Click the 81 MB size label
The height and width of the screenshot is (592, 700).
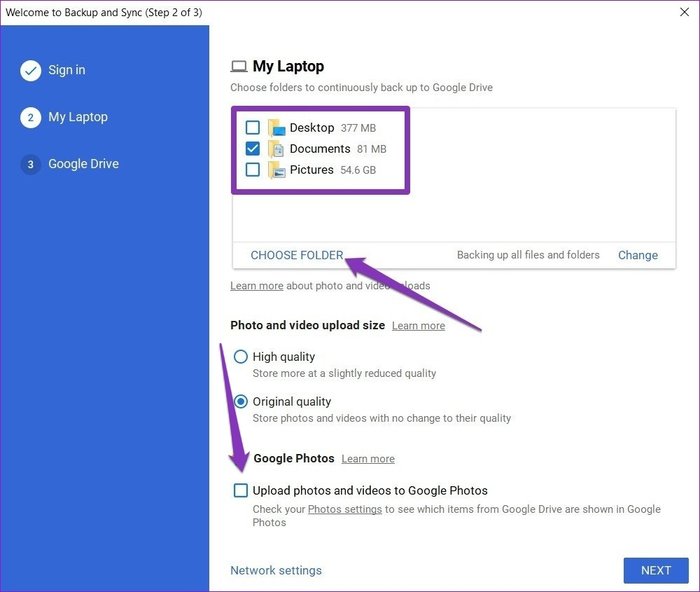(371, 150)
